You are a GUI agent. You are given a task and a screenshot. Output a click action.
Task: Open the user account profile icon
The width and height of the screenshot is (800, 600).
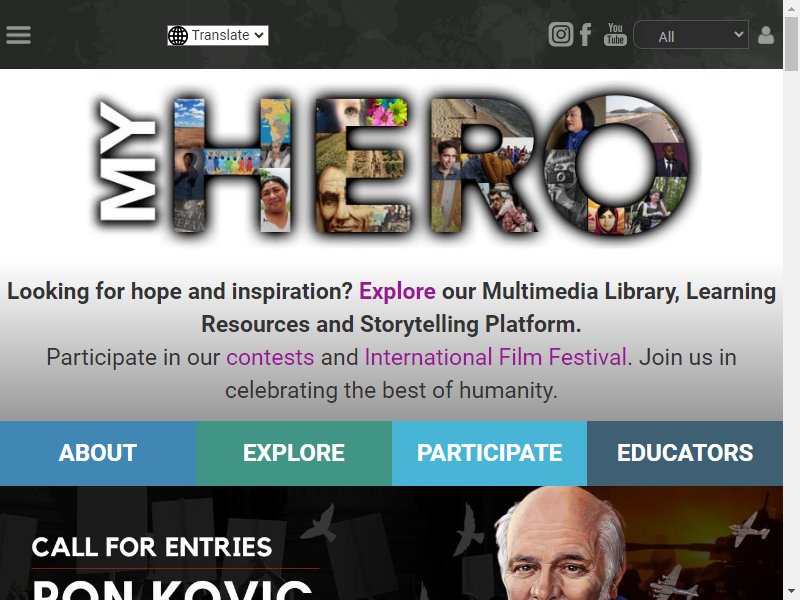coord(766,35)
